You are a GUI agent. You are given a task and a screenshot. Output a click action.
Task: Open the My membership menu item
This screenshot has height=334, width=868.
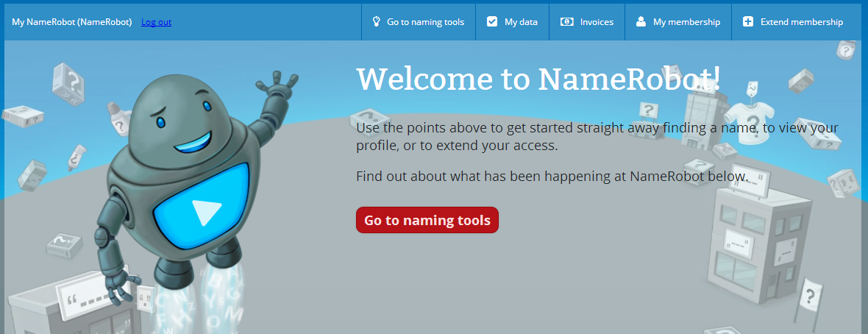(x=678, y=22)
